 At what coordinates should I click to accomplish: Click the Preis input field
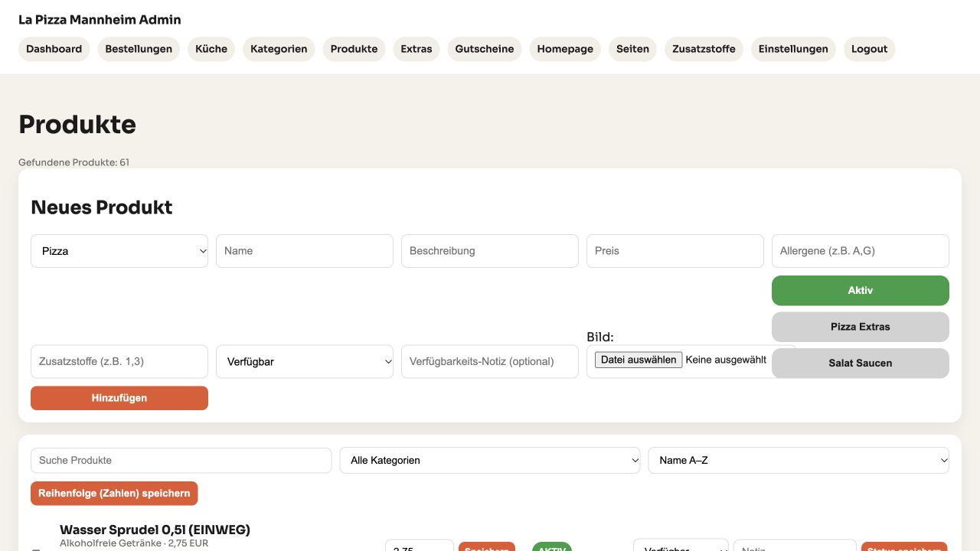point(675,251)
